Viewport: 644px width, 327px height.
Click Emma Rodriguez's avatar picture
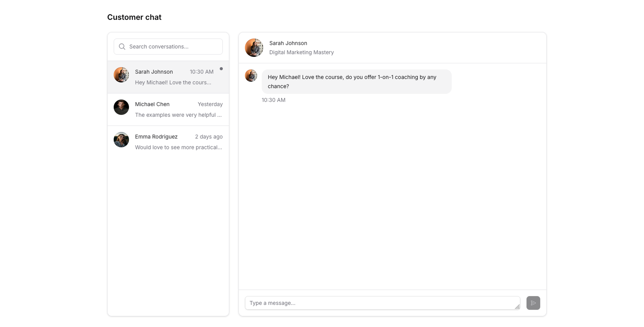(x=121, y=140)
